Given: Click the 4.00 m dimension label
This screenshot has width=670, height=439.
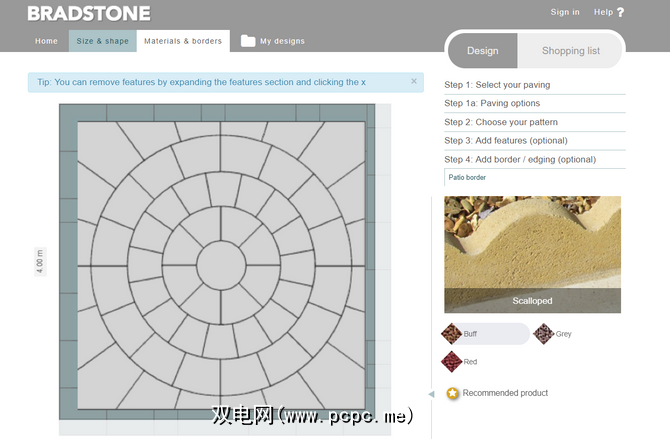Looking at the screenshot, I should click(x=40, y=261).
